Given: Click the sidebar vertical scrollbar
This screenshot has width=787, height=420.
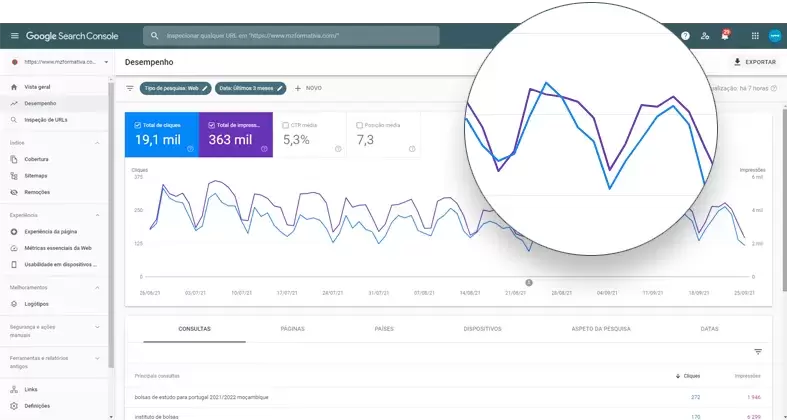Looking at the screenshot, I should tap(111, 223).
